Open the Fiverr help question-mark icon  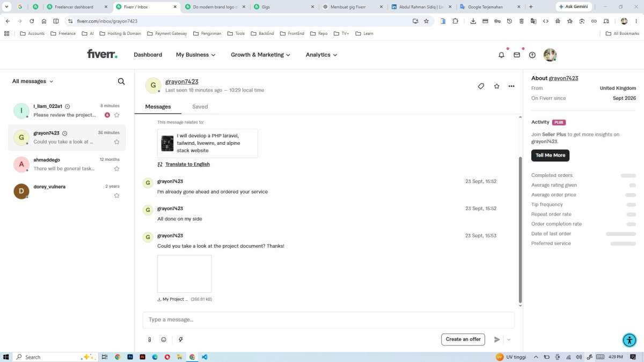532,55
